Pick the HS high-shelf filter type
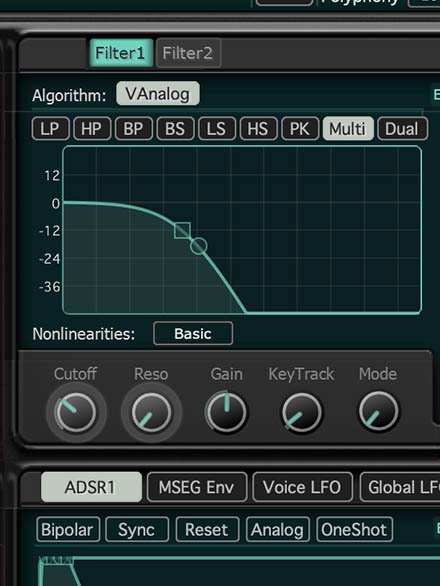 258,129
